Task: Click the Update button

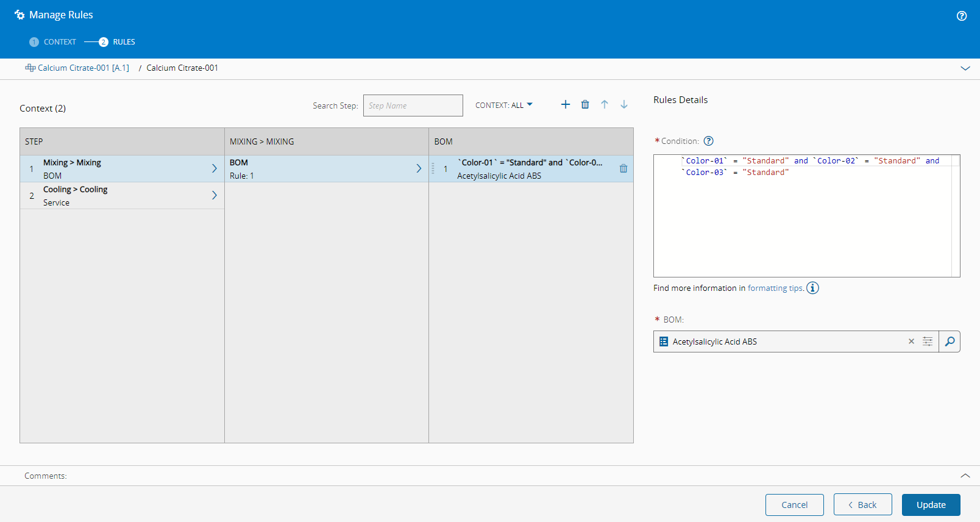Action: pyautogui.click(x=931, y=505)
